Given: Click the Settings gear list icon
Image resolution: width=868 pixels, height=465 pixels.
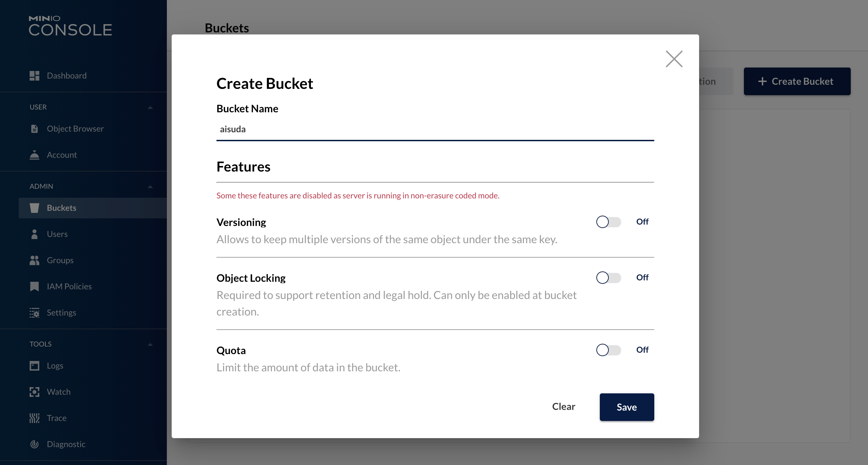Looking at the screenshot, I should (34, 313).
